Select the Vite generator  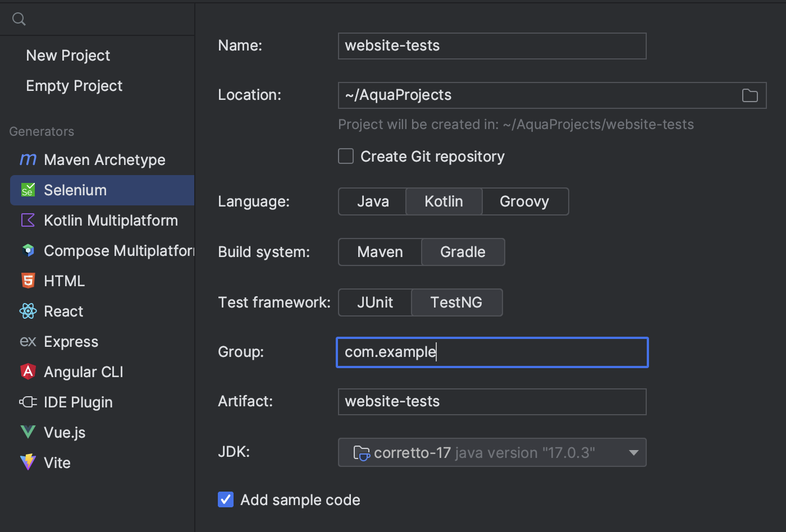[57, 463]
